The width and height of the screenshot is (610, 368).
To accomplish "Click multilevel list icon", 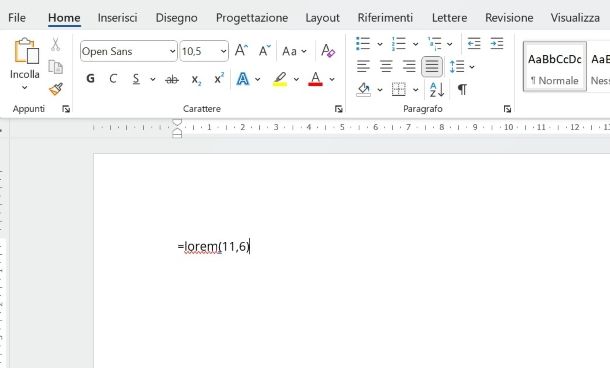I will pyautogui.click(x=434, y=44).
